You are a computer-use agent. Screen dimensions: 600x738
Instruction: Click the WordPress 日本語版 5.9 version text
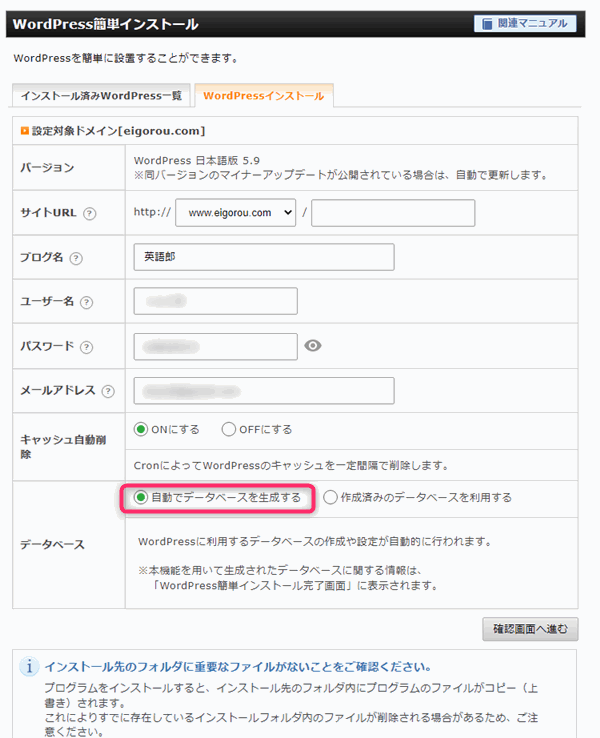[x=197, y=160]
